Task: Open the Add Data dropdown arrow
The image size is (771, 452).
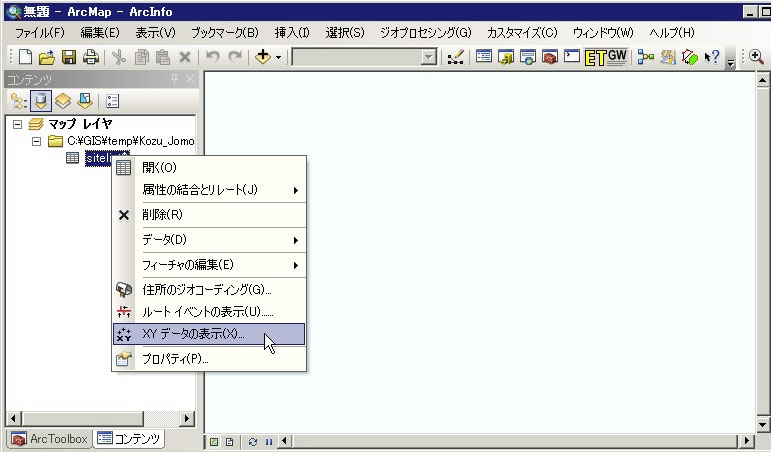Action: 278,58
